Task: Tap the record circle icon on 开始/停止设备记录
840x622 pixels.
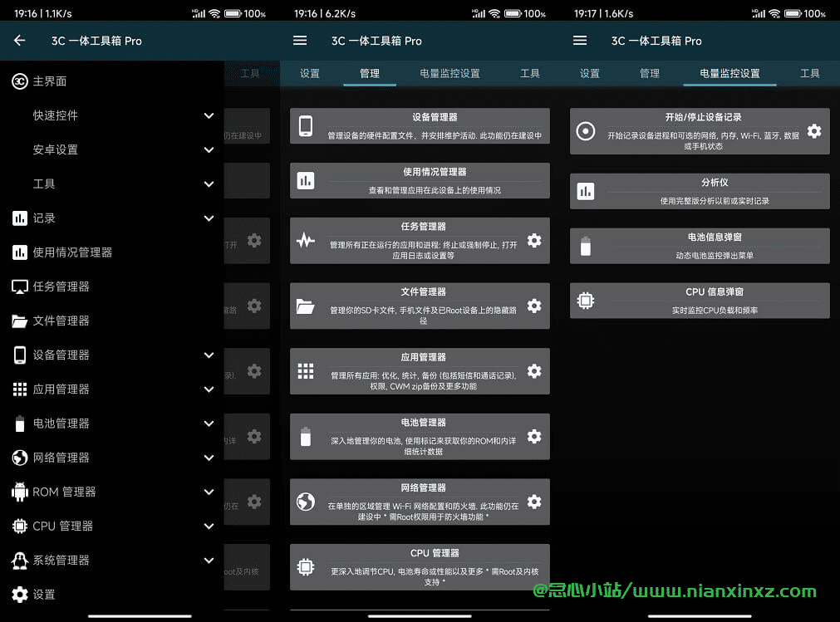Action: pyautogui.click(x=586, y=131)
